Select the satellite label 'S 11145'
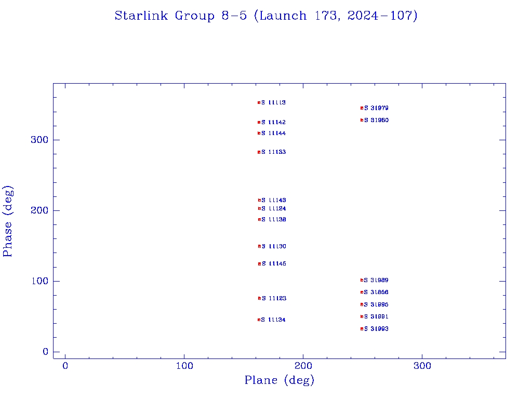The image size is (532, 399). point(274,263)
